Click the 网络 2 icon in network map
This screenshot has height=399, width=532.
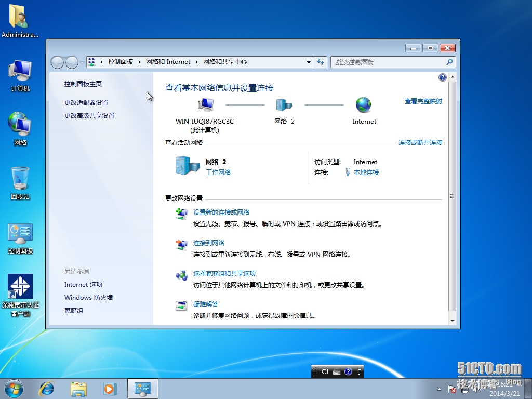pos(284,105)
